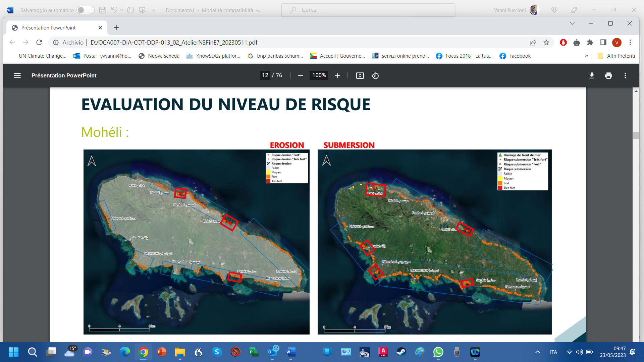644x362 pixels.
Task: Open Chrome extensions puzzle menu
Action: [x=590, y=43]
